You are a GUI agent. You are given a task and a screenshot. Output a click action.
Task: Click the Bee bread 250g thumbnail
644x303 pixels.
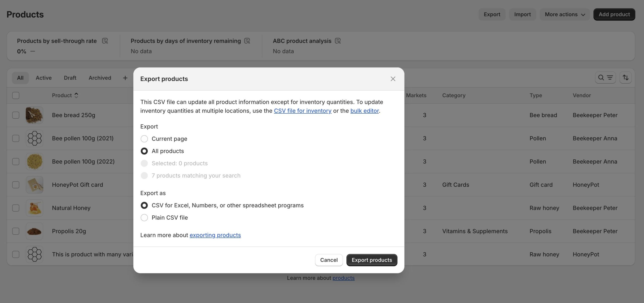pos(34,115)
